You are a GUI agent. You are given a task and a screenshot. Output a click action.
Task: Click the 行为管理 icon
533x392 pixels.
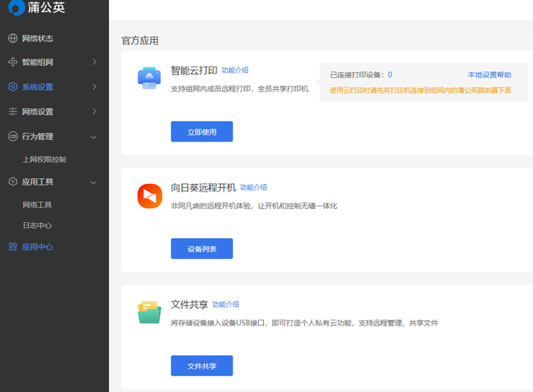12,136
